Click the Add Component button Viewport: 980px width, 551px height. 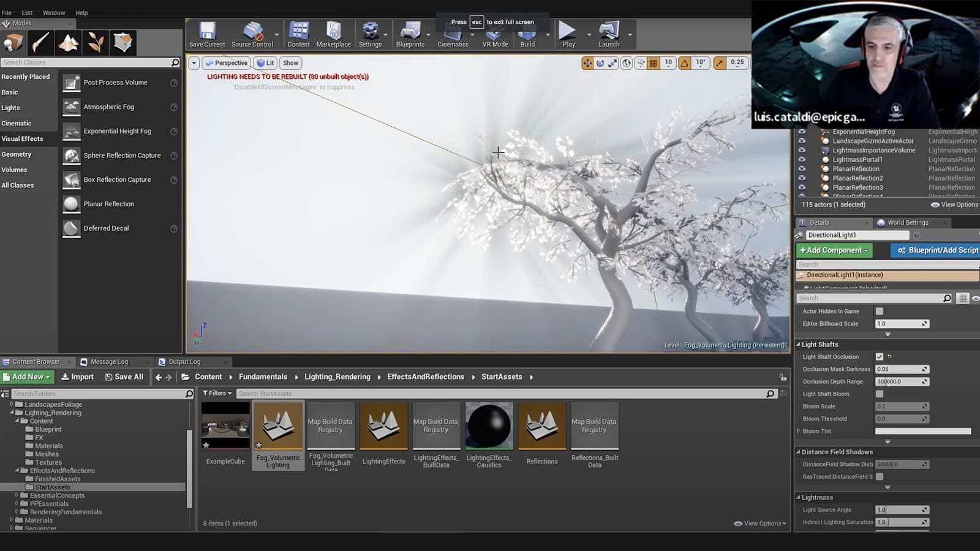click(x=834, y=250)
